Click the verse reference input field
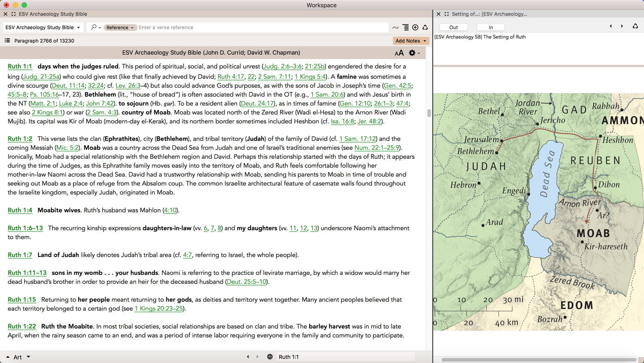The height and width of the screenshot is (363, 644). tap(260, 28)
